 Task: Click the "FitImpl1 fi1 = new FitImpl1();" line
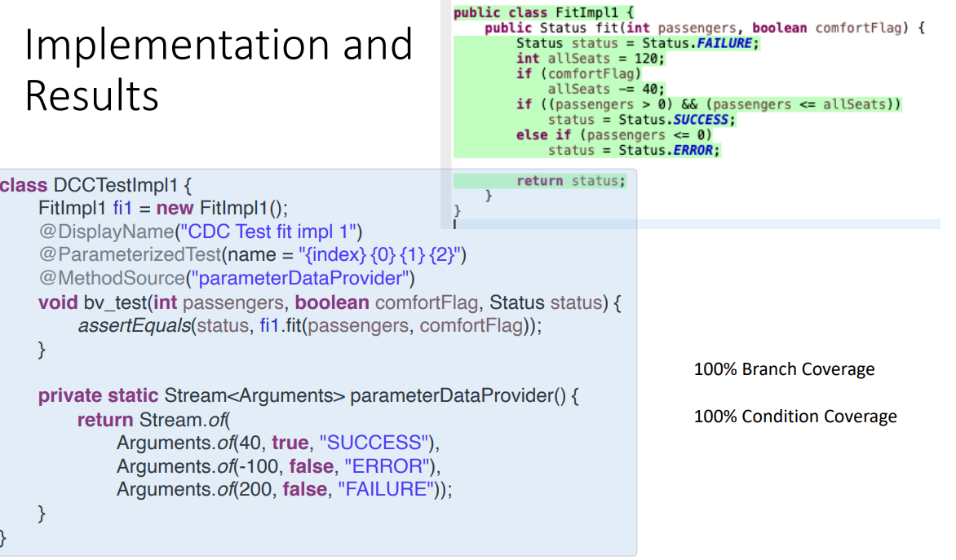(x=163, y=208)
